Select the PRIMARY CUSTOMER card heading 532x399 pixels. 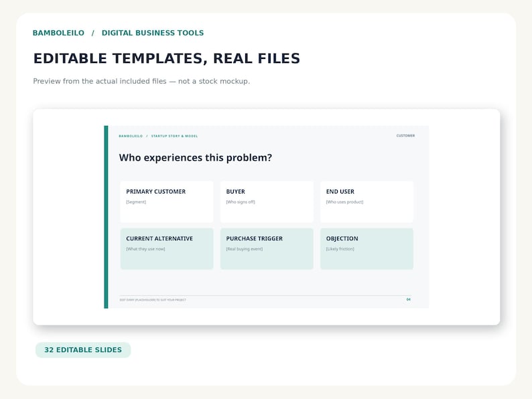(155, 191)
